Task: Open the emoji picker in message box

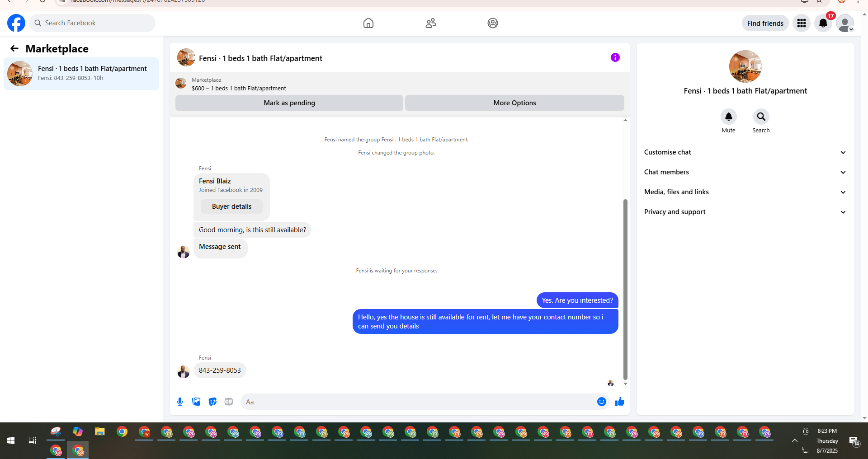Action: (x=602, y=402)
